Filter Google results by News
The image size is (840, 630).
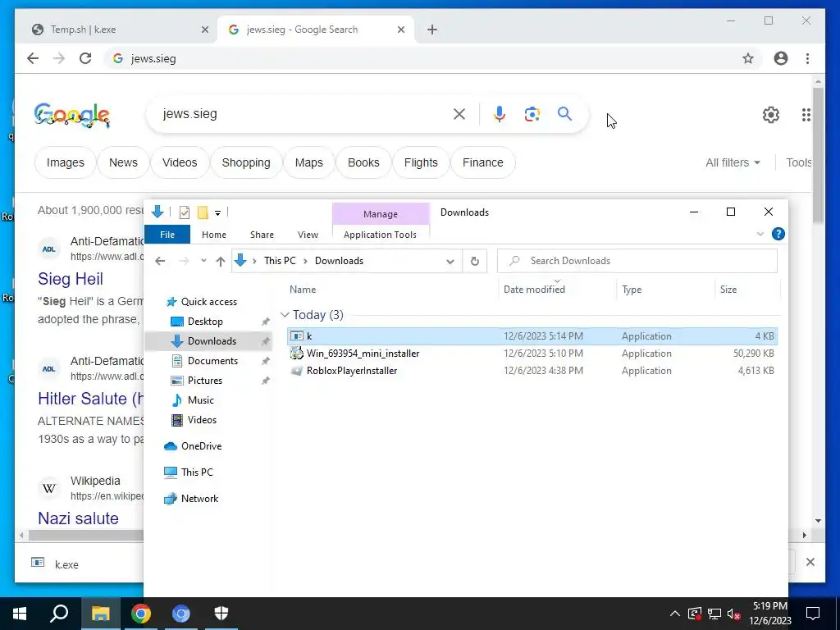(123, 162)
